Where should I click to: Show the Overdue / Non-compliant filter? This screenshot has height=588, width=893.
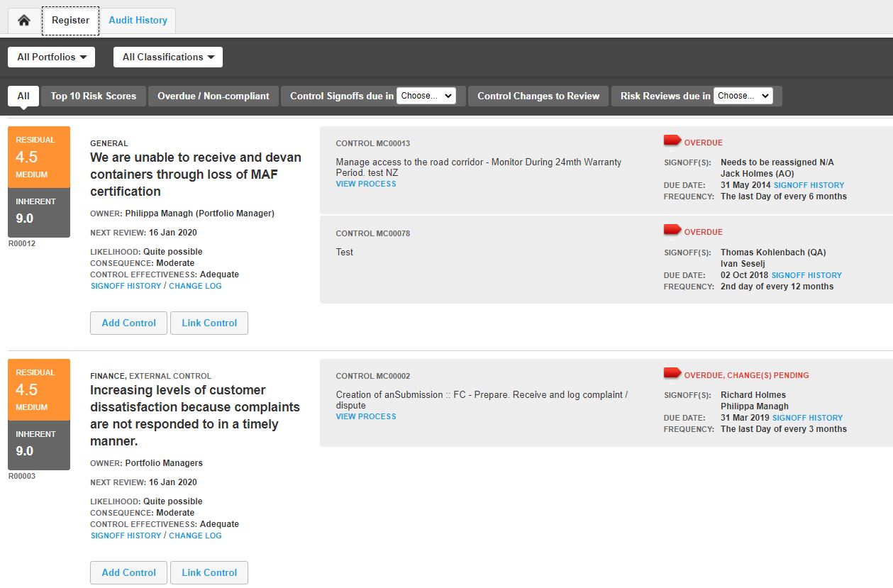tap(213, 96)
